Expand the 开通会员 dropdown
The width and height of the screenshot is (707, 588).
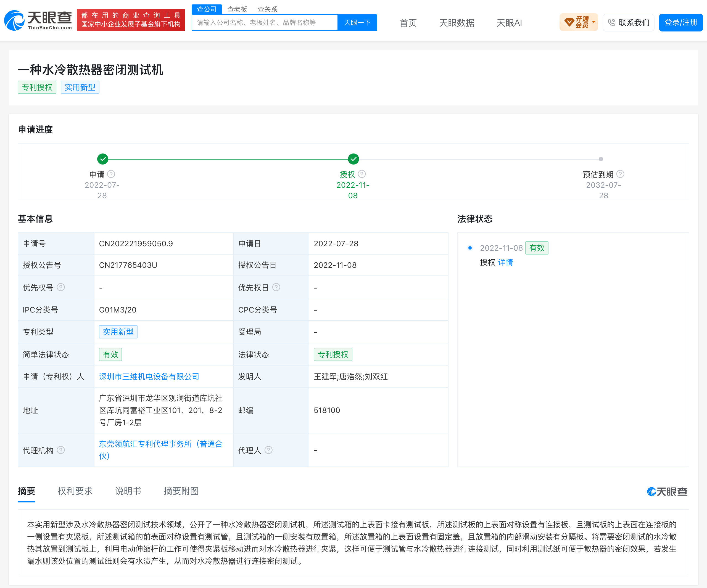coord(593,22)
